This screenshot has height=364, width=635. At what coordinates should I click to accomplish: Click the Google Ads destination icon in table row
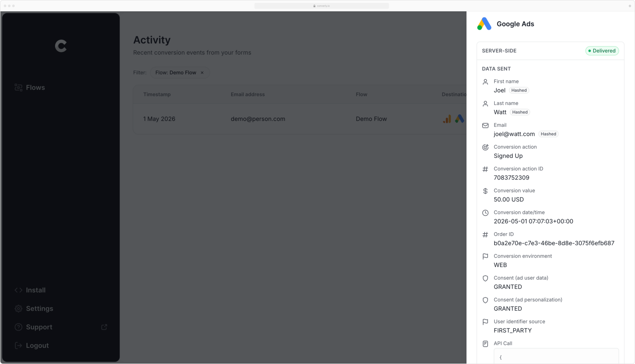pos(460,119)
